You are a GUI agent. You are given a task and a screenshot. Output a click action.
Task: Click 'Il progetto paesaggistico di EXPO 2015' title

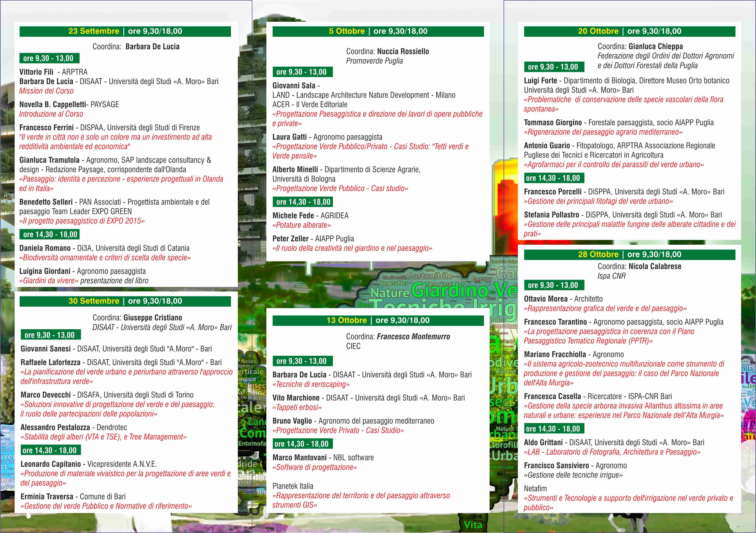[82, 221]
